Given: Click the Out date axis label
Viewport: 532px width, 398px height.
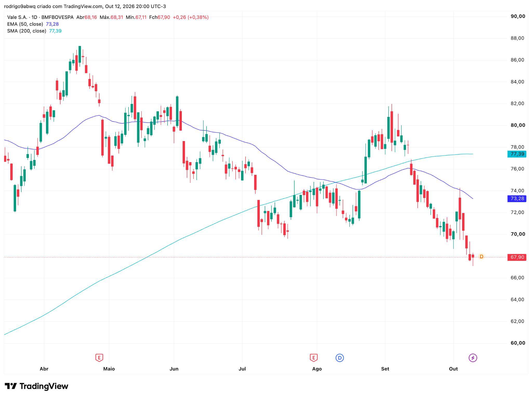Looking at the screenshot, I should pyautogui.click(x=453, y=369).
